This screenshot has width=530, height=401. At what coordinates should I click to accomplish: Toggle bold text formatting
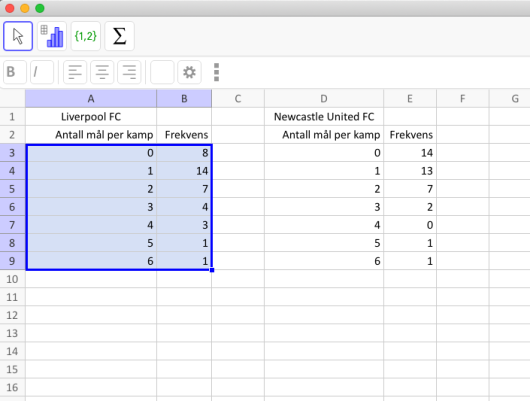point(15,72)
